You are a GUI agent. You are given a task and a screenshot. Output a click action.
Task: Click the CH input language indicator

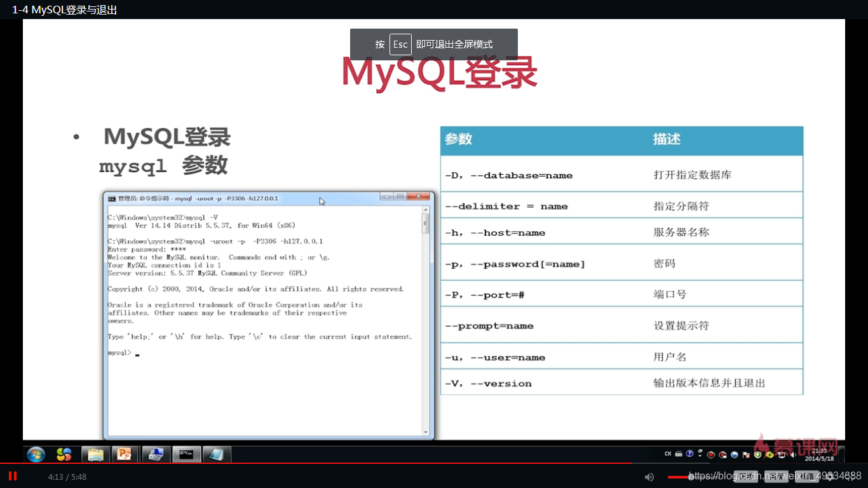[668, 454]
